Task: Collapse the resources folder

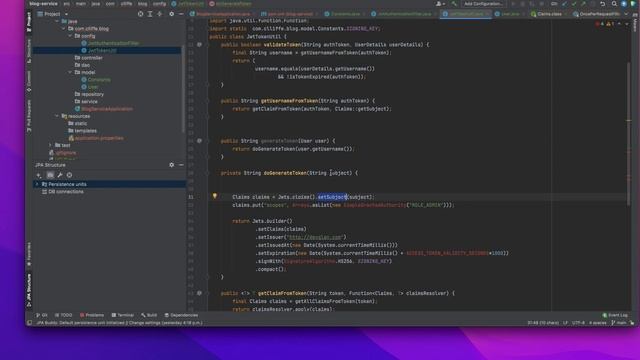Action: tap(57, 116)
